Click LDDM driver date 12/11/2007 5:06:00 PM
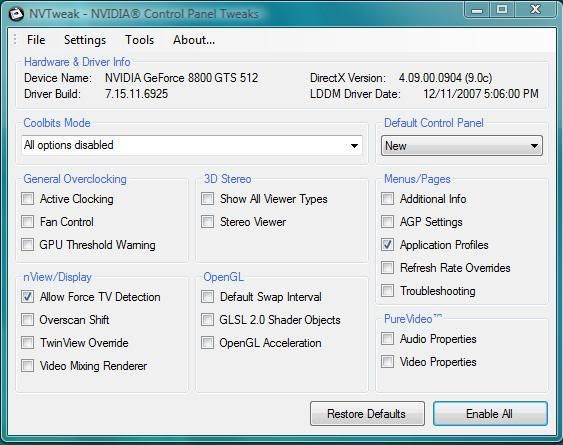 [x=481, y=94]
